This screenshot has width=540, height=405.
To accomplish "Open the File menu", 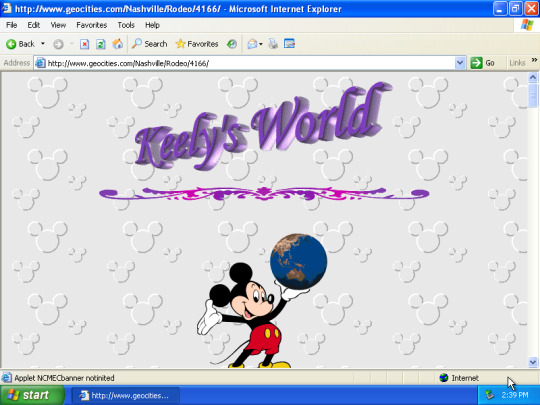I will pos(11,25).
